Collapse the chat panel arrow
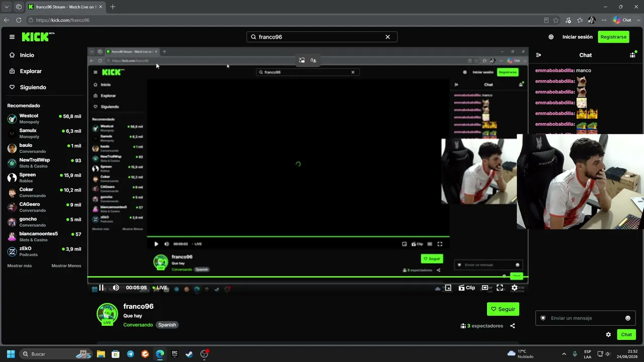The image size is (644, 362). (538, 55)
